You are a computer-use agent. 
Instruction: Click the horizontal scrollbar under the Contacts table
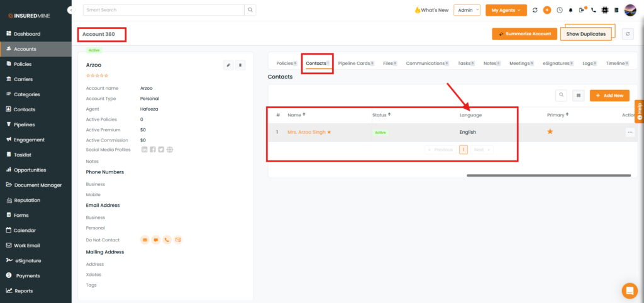click(548, 175)
